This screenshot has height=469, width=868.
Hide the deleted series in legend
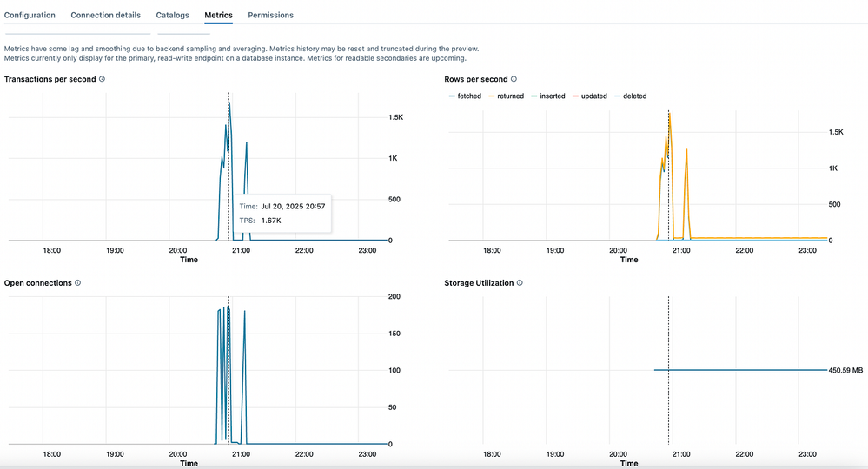[x=630, y=96]
